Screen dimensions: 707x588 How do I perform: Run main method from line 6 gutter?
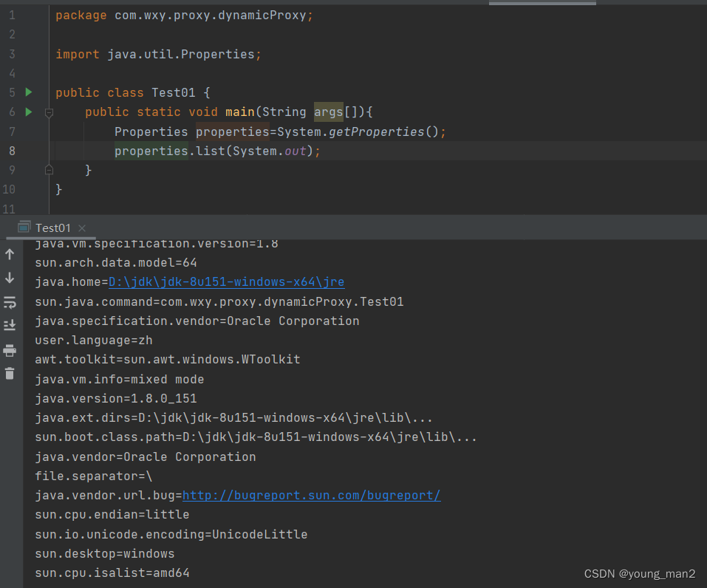pyautogui.click(x=29, y=112)
